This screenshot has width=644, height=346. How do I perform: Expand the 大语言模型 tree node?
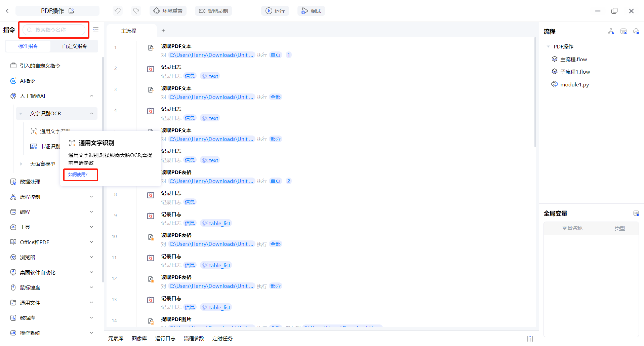21,164
